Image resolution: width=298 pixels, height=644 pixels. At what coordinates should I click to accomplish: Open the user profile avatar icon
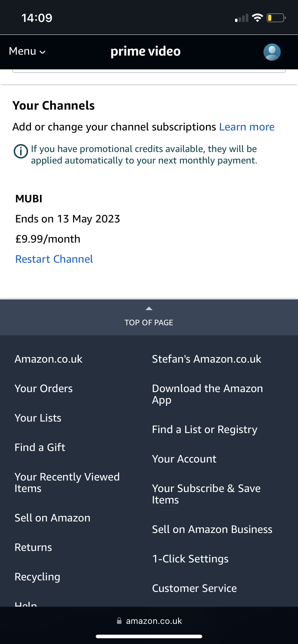coord(272,52)
